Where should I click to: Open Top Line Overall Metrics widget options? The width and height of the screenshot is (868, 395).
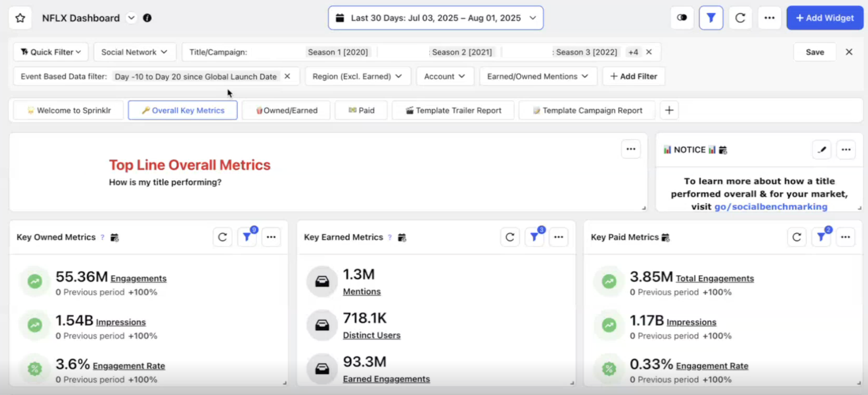(631, 149)
